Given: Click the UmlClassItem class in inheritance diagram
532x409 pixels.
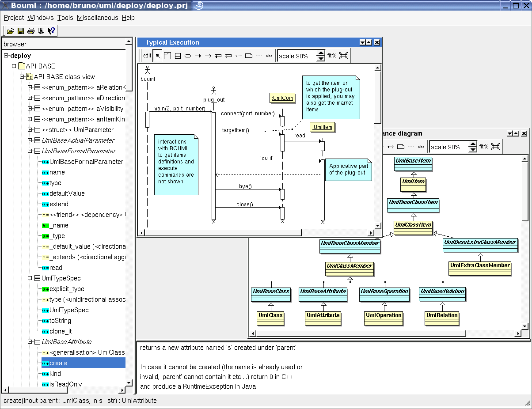Looking at the screenshot, I should tap(413, 227).
